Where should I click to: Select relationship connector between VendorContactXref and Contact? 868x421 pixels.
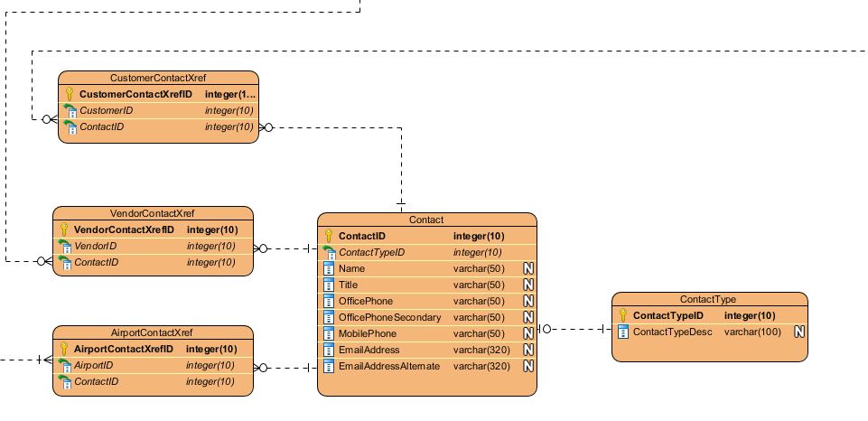click(x=285, y=248)
